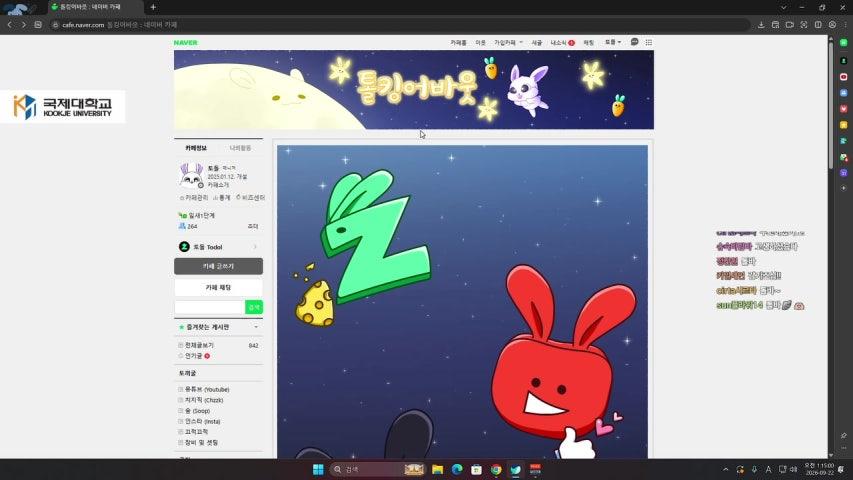This screenshot has height=480, width=853.
Task: Open 새글 in the top menu
Action: (x=536, y=42)
